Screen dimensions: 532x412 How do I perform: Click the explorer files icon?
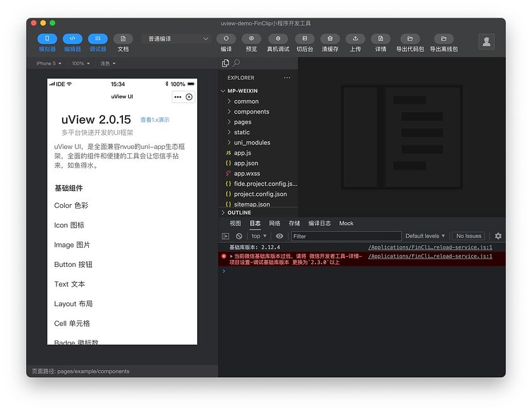[x=225, y=63]
